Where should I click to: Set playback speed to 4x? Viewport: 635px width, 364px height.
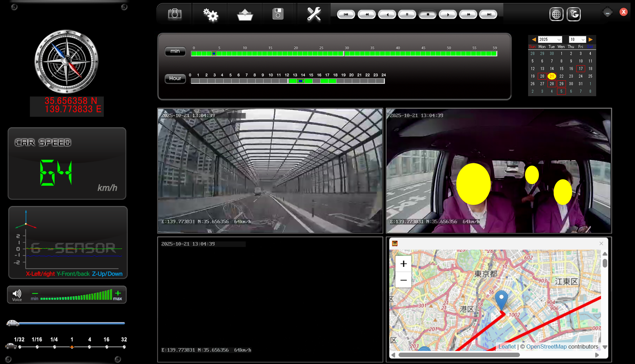click(x=89, y=347)
